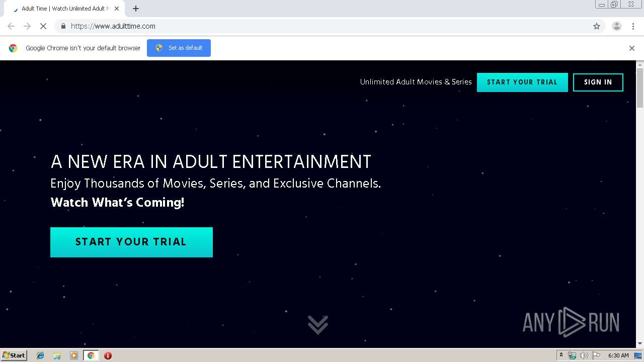View site security info via lock icon
644x362 pixels.
[x=63, y=26]
